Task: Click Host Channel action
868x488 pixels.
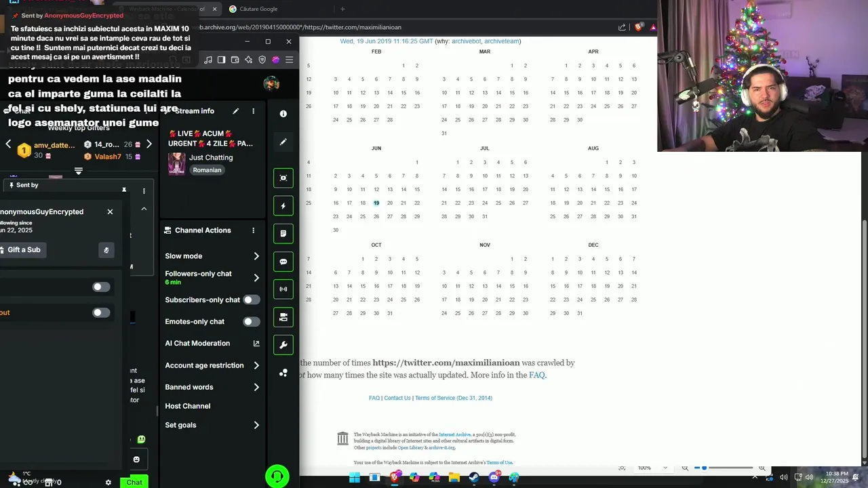Action: point(188,406)
